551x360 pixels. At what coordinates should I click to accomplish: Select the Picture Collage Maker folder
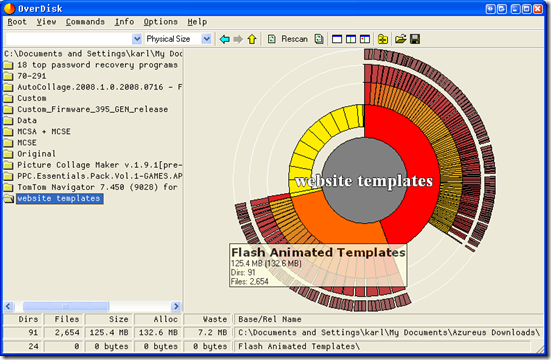pyautogui.click(x=99, y=165)
